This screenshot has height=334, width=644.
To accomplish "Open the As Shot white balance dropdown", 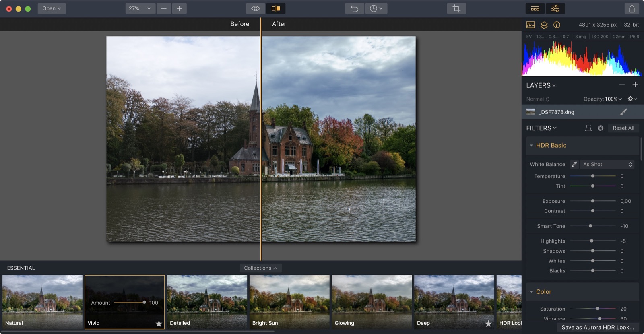I will [607, 164].
